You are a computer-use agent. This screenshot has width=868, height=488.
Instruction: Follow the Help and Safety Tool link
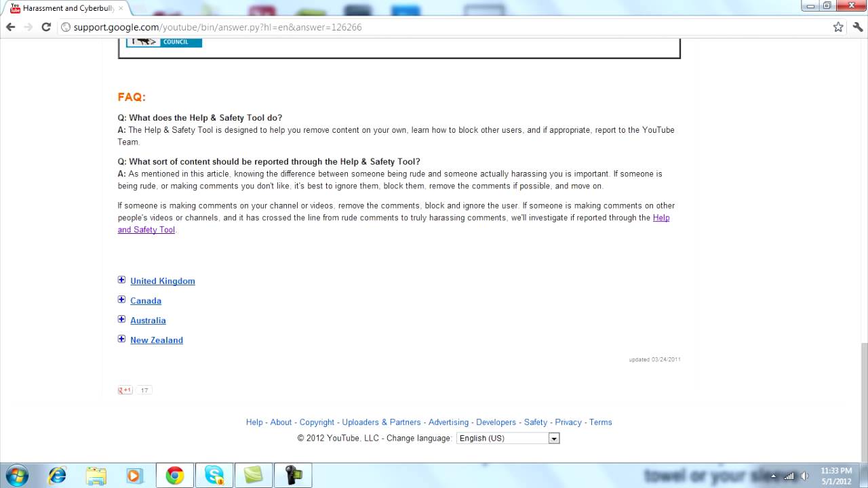(x=661, y=218)
